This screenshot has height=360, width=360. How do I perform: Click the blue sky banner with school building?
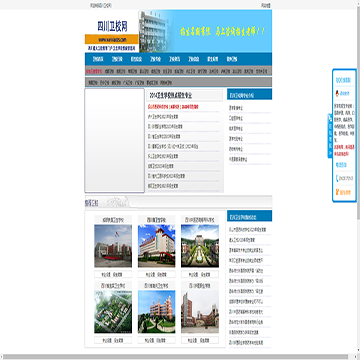click(x=205, y=31)
